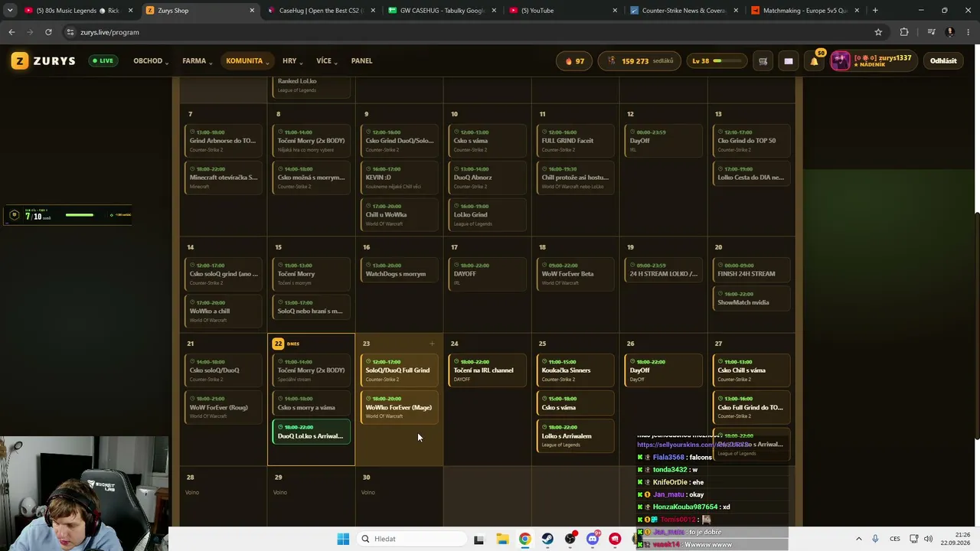This screenshot has width=980, height=551.
Task: Open the WoW ForEver Beta event
Action: click(575, 274)
